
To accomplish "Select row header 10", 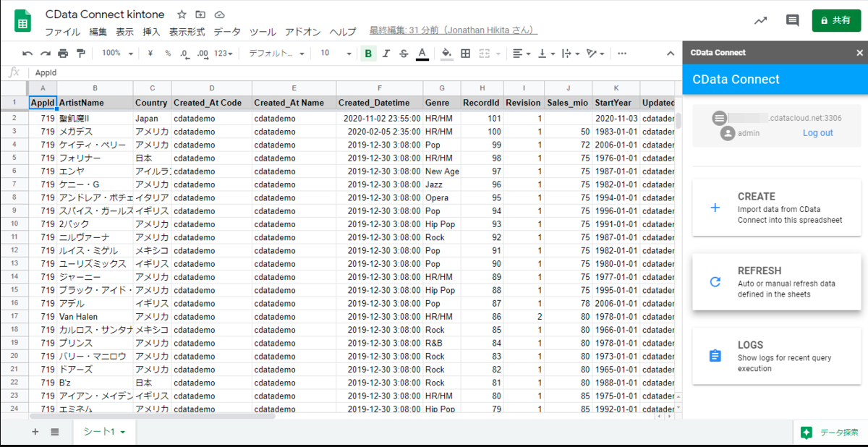I will tap(14, 224).
